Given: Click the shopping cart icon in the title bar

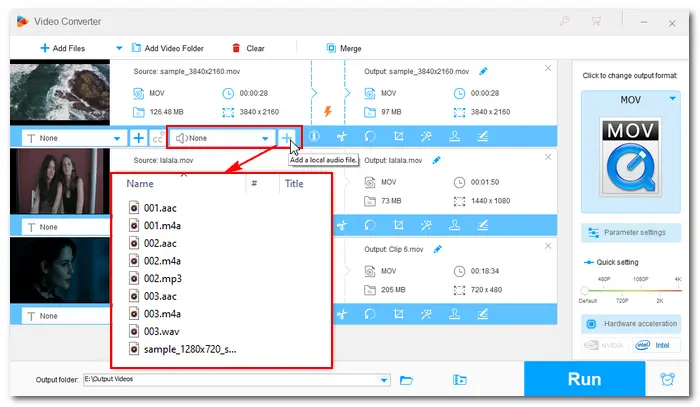Looking at the screenshot, I should pyautogui.click(x=596, y=21).
